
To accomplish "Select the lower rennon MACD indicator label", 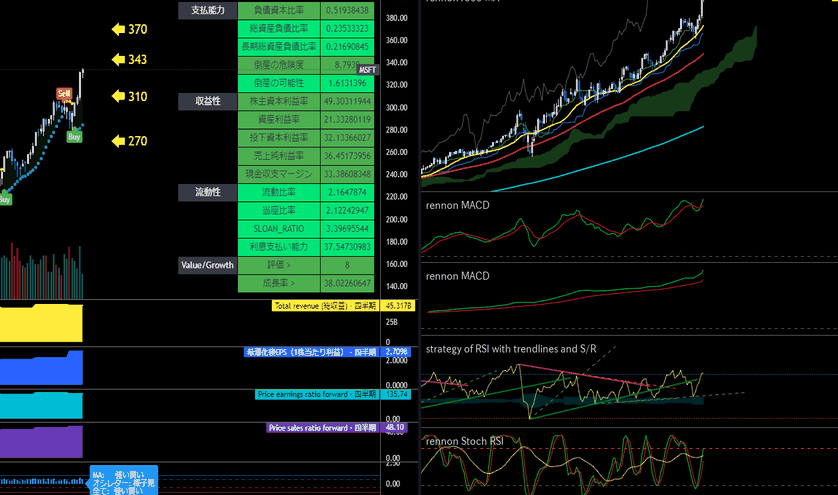I will 458,276.
